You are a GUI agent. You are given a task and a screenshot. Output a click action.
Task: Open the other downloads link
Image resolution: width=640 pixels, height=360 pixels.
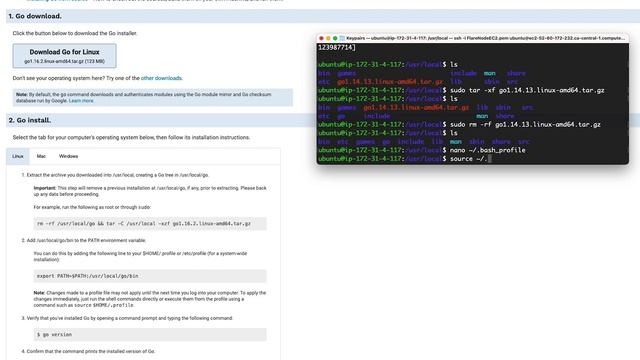coord(161,78)
